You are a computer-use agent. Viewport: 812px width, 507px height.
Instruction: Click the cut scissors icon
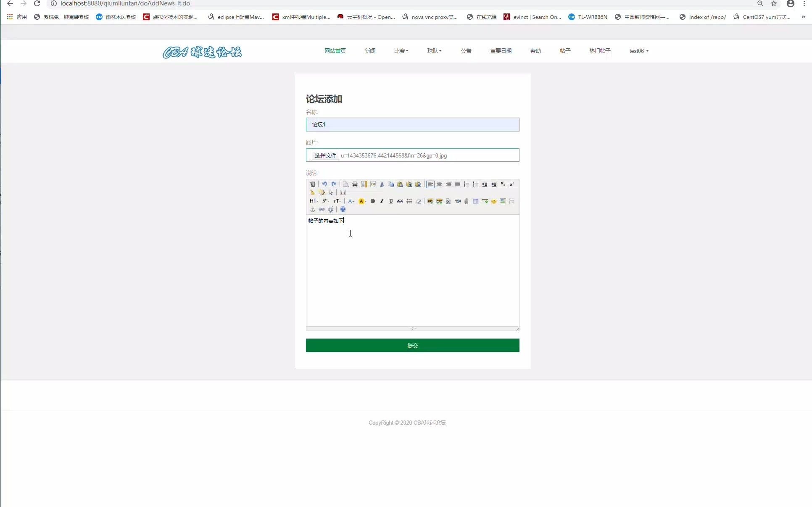pos(382,184)
